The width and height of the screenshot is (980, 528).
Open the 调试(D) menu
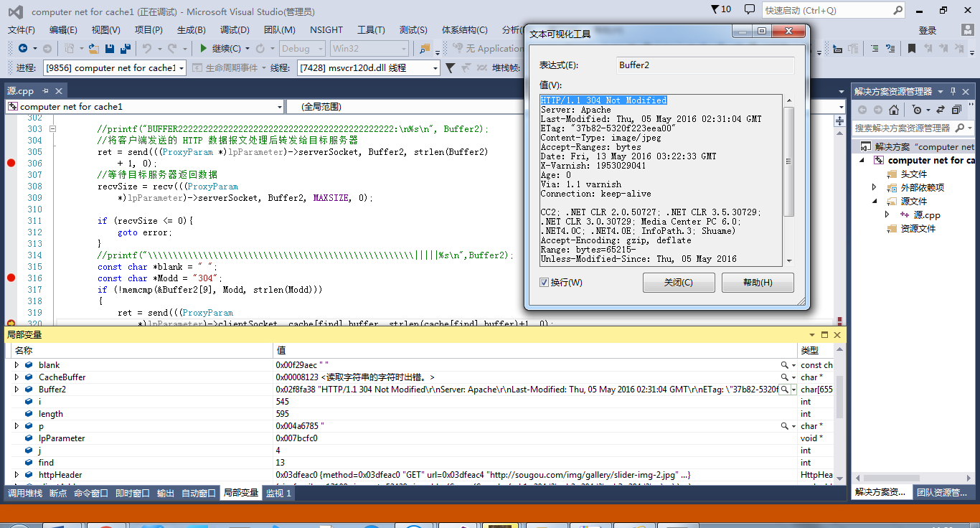click(235, 30)
